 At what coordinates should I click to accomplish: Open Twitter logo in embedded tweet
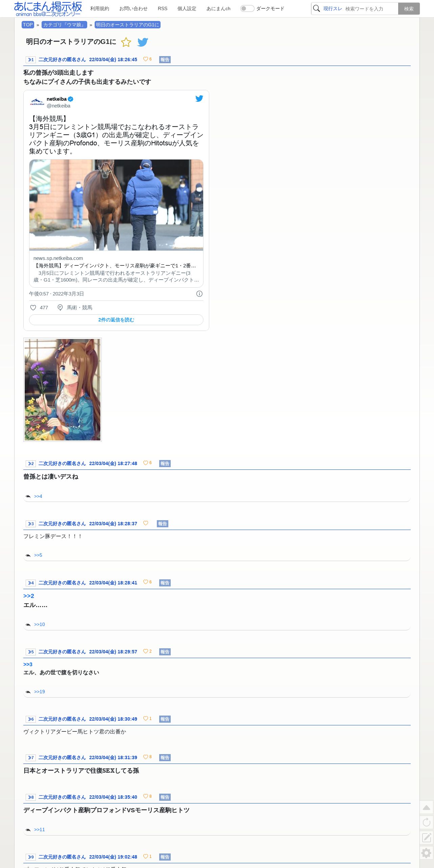199,98
